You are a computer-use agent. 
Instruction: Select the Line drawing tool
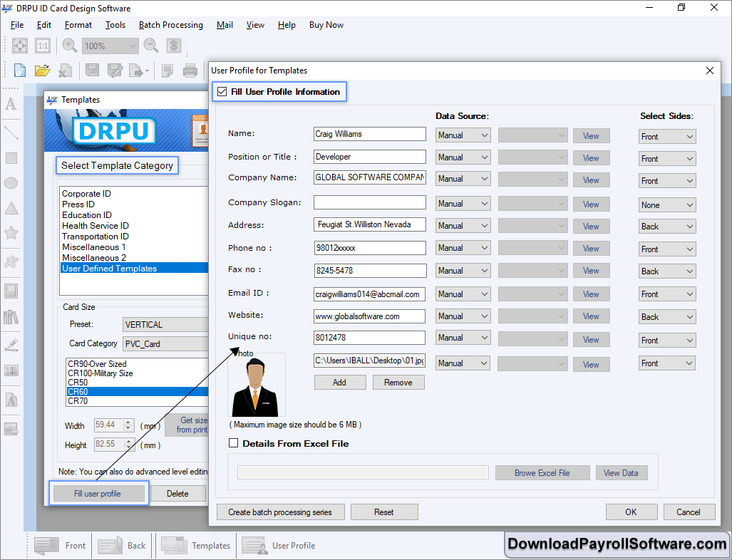click(x=11, y=131)
